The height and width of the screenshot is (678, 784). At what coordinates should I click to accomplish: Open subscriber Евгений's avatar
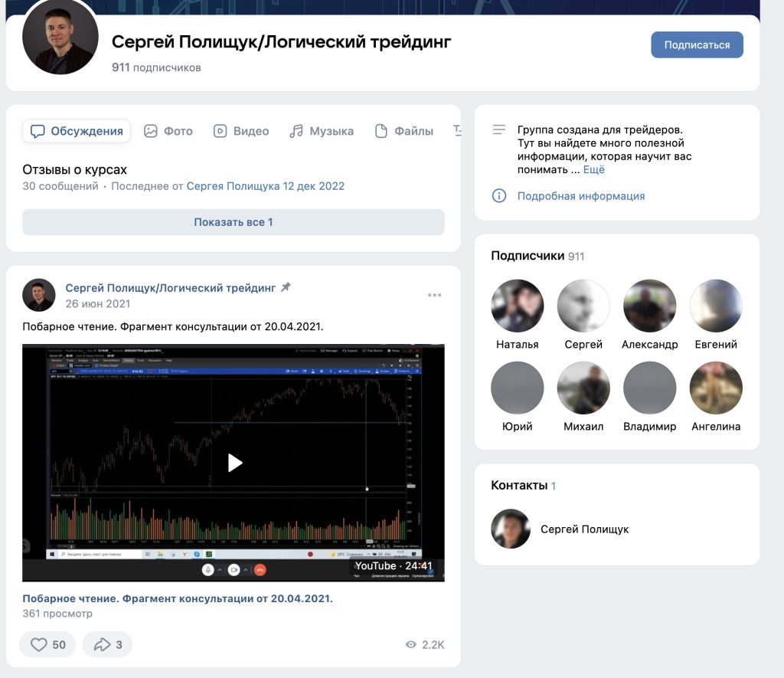[x=716, y=306]
